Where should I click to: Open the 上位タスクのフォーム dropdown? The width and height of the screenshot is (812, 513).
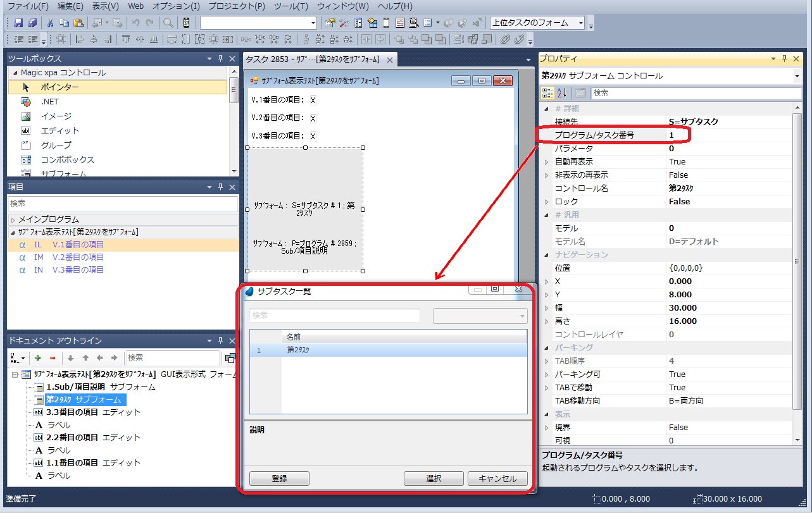(581, 23)
